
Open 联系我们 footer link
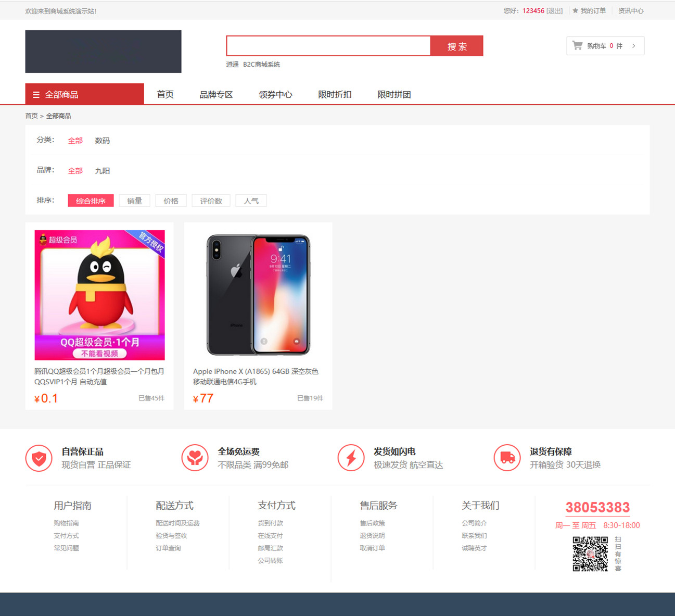click(474, 536)
